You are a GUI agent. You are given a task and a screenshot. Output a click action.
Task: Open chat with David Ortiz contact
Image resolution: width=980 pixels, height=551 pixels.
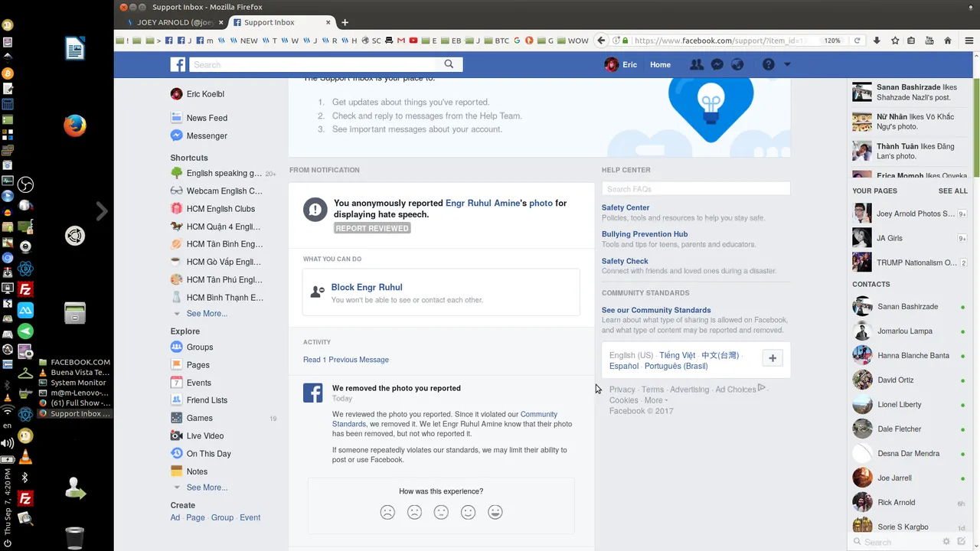point(910,380)
